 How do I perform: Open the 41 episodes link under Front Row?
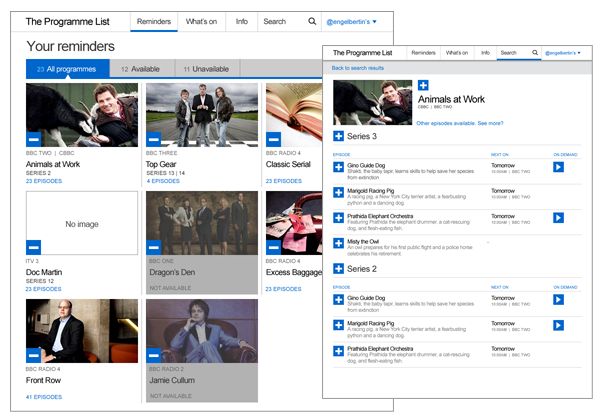coord(44,397)
